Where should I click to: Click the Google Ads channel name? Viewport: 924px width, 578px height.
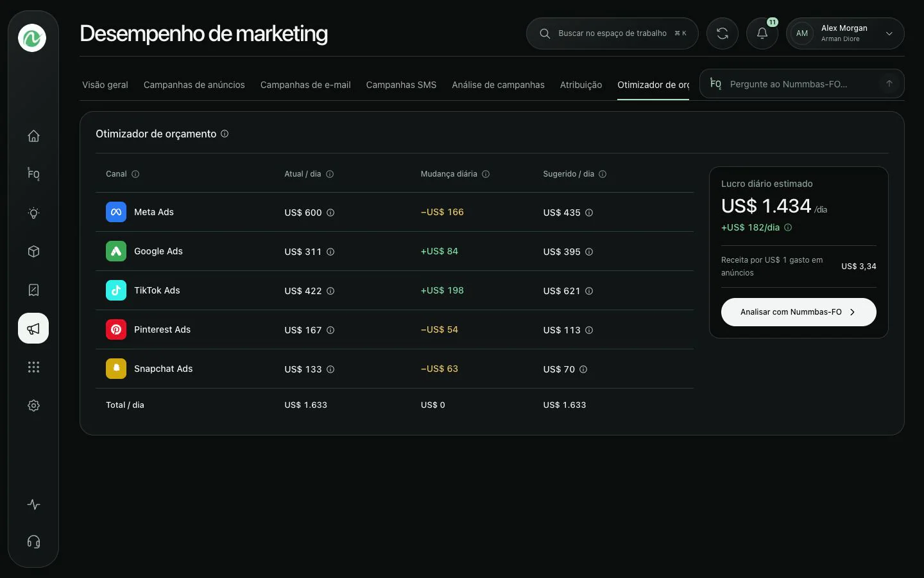point(158,251)
